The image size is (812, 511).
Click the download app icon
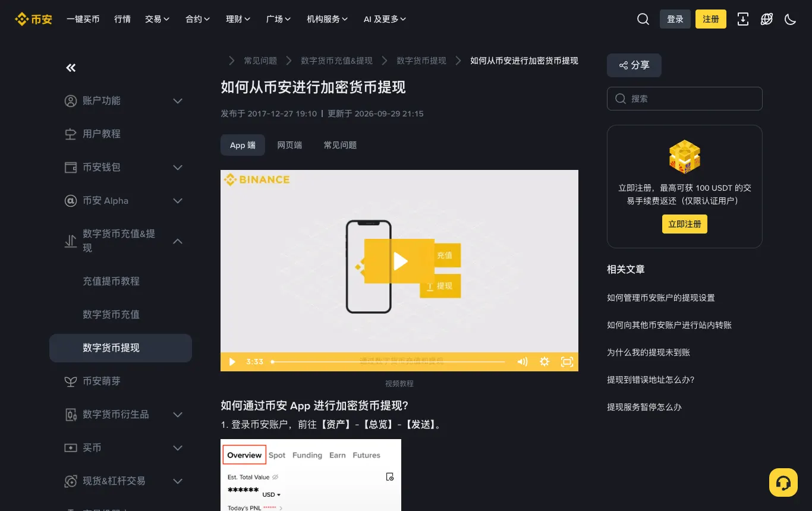coord(743,19)
